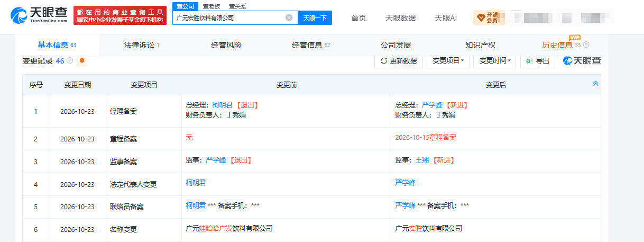Open the 变更时间 dropdown filter
Image resolution: width=644 pixels, height=242 pixels.
tap(494, 61)
